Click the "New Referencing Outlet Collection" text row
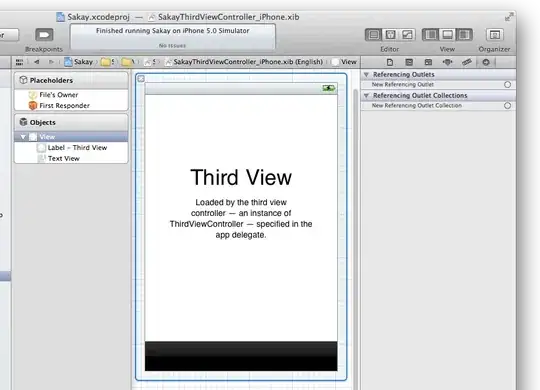The width and height of the screenshot is (540, 390). coord(417,105)
